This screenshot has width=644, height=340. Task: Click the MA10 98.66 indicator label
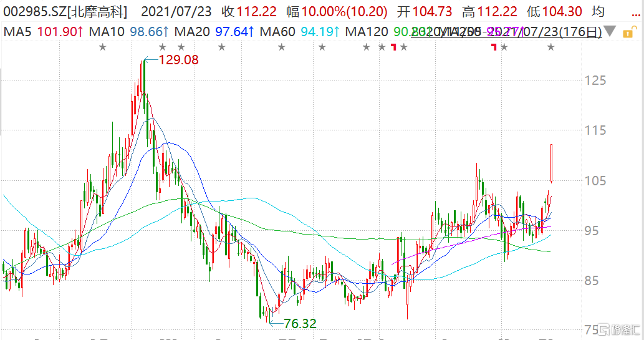[x=129, y=31]
